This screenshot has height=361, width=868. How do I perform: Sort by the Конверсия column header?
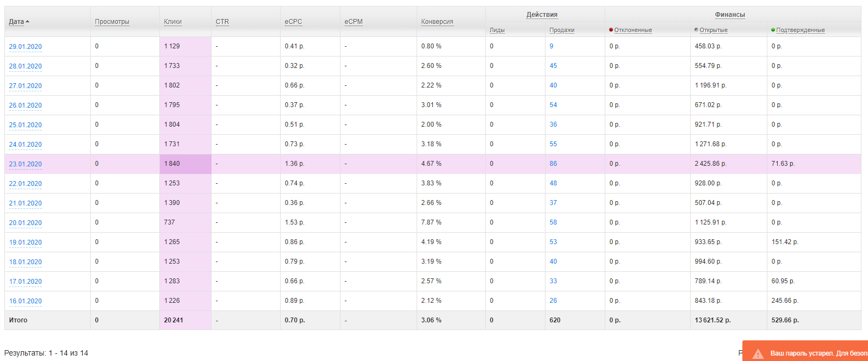(x=437, y=22)
